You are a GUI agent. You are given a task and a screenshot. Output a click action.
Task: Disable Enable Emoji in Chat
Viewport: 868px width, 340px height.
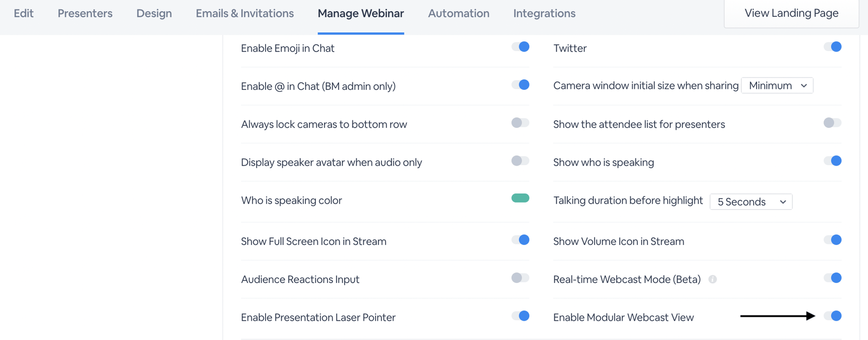(520, 46)
